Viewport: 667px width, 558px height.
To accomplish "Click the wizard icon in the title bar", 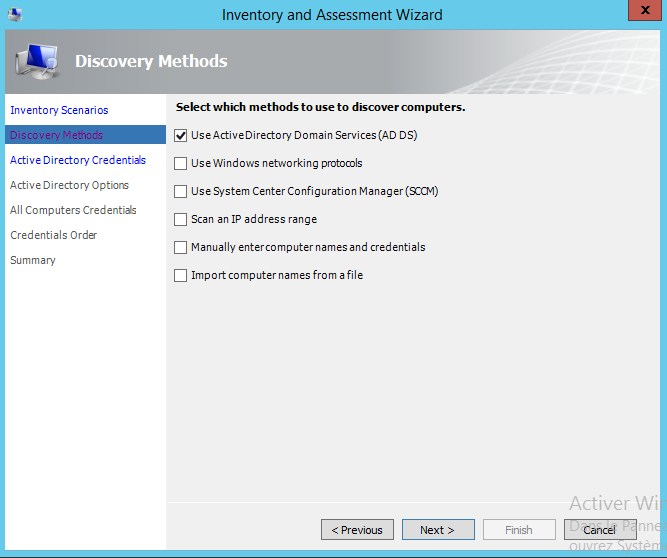I will pos(13,14).
